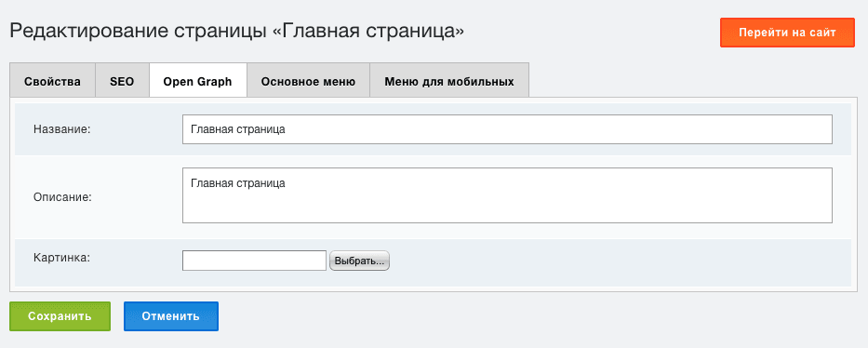Image resolution: width=868 pixels, height=348 pixels.
Task: Focus the Название input field
Action: coord(507,129)
